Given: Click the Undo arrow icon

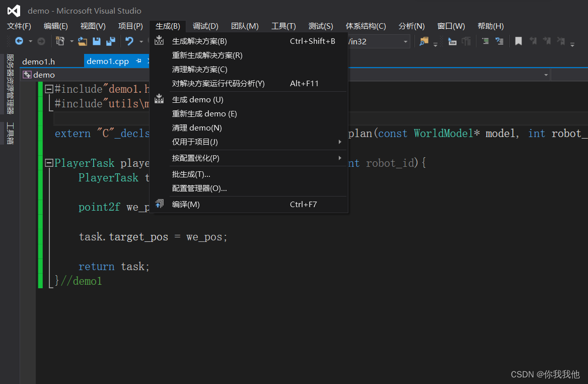Looking at the screenshot, I should pyautogui.click(x=130, y=41).
